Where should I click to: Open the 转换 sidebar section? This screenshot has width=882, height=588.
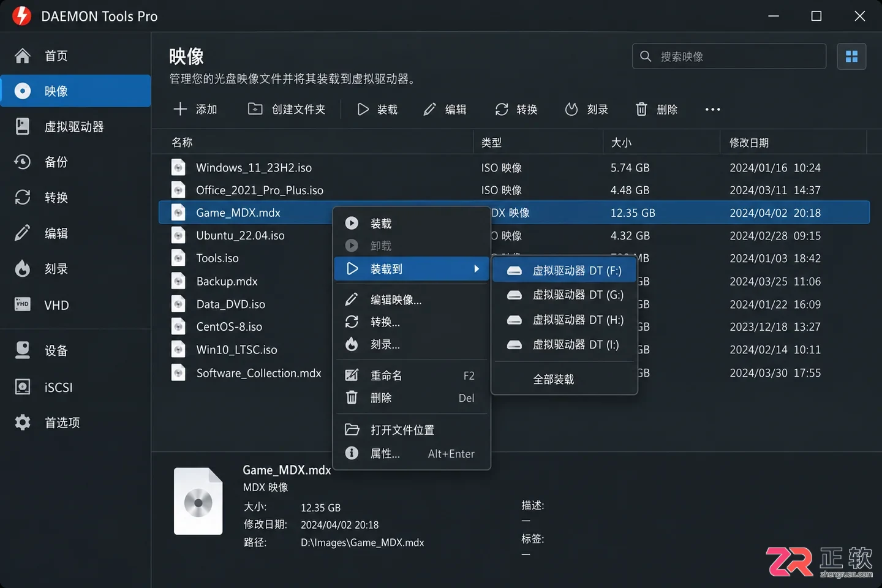[x=75, y=198]
